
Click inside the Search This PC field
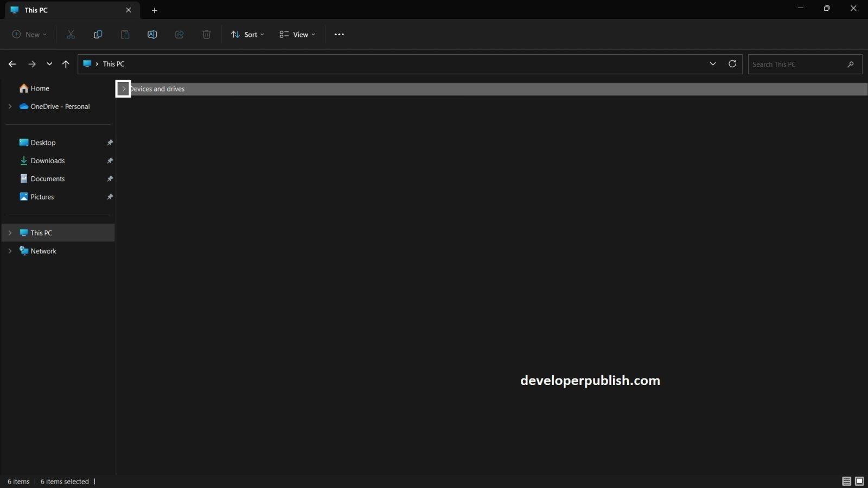(x=797, y=63)
